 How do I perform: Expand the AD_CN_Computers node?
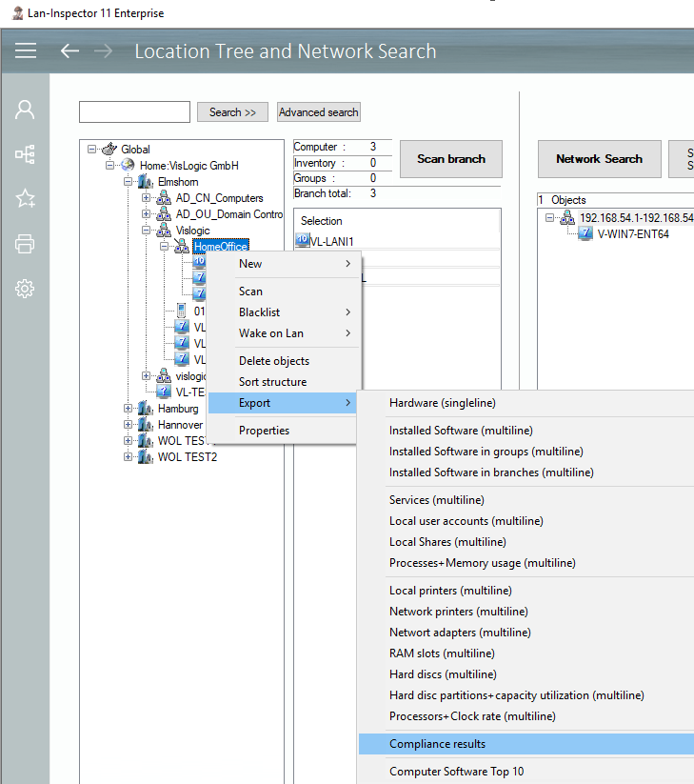click(147, 198)
